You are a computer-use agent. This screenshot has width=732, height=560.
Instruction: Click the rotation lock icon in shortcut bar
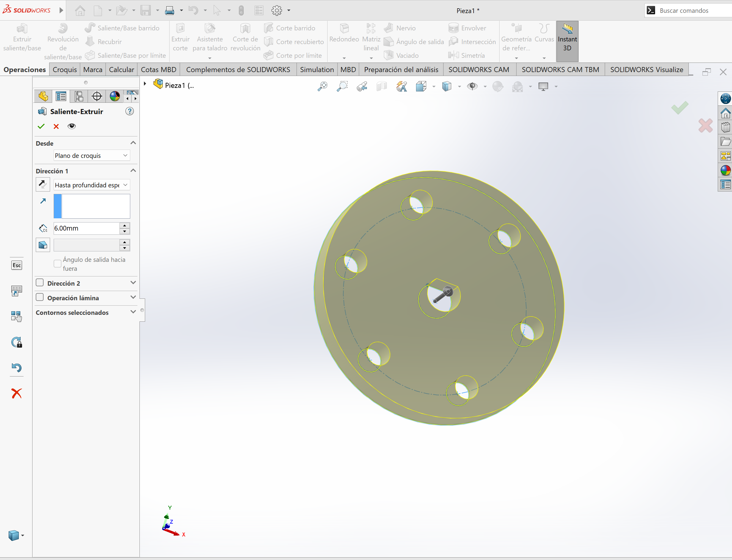point(17,342)
